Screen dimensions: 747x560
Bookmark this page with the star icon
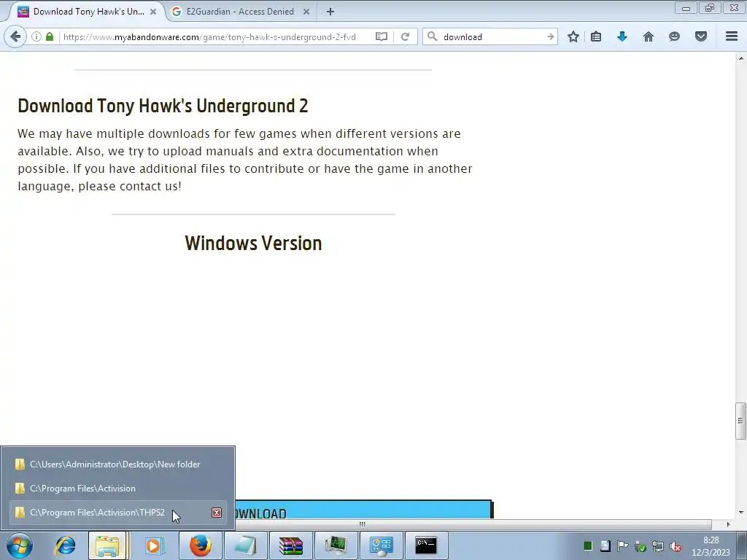tap(573, 36)
